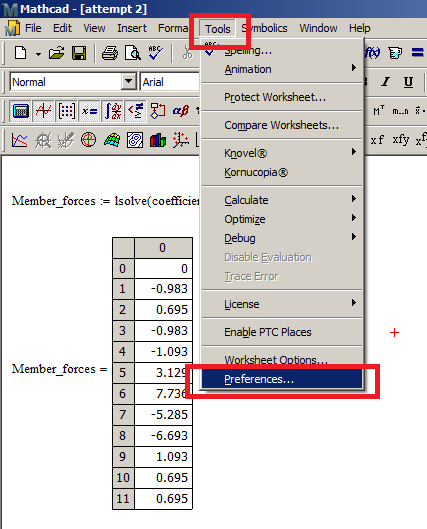Viewport: 427px width, 529px height.
Task: Open the Window menu
Action: pos(318,28)
